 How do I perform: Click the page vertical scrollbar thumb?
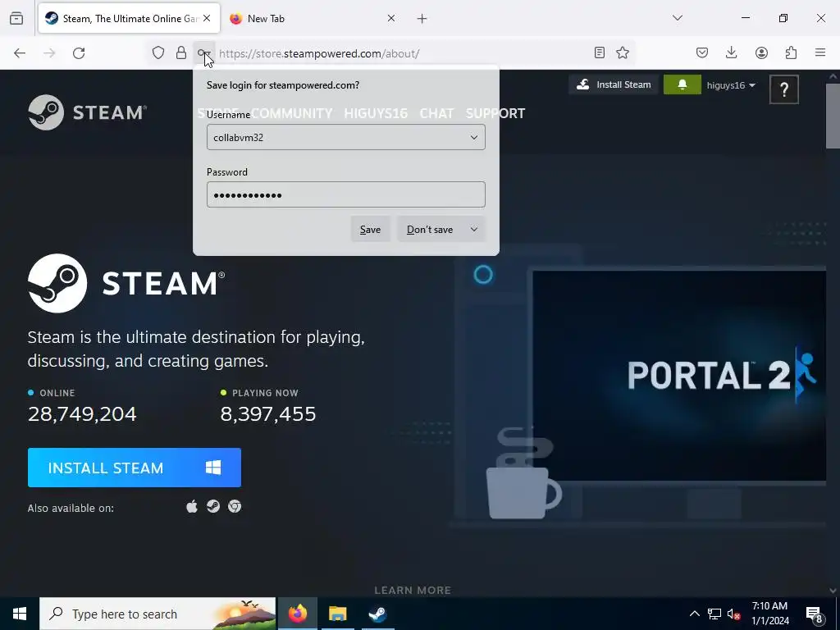(833, 115)
